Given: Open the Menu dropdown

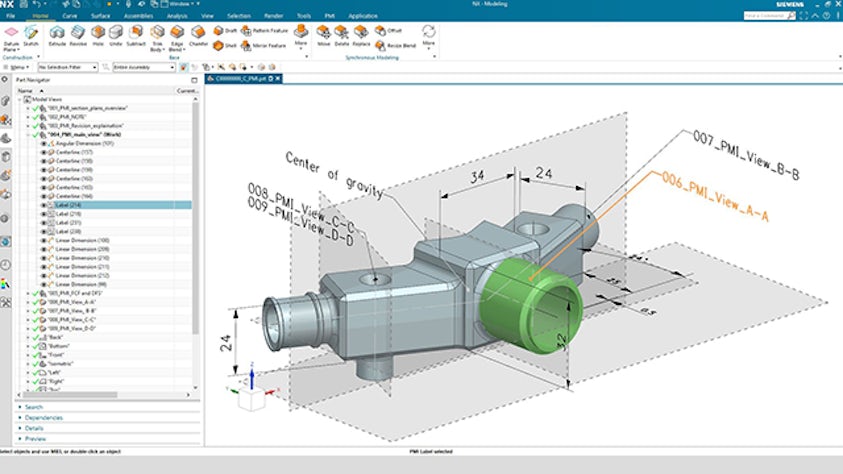Looking at the screenshot, I should click(x=17, y=67).
